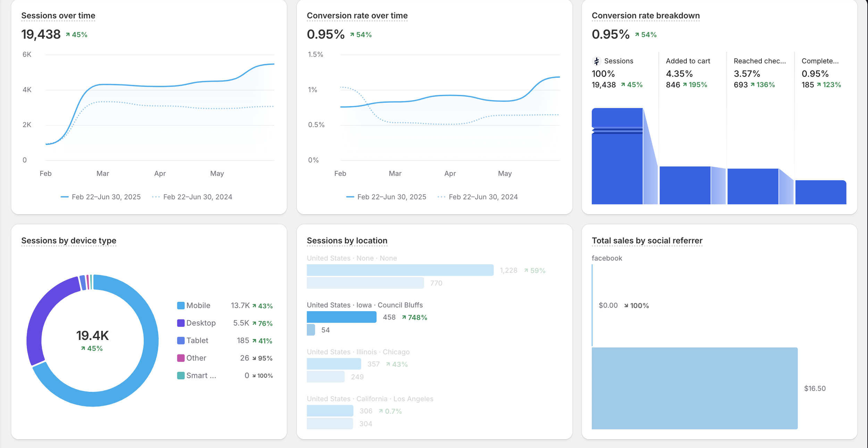Click the Other legend pink swatch
This screenshot has width=868, height=448.
pyautogui.click(x=181, y=358)
